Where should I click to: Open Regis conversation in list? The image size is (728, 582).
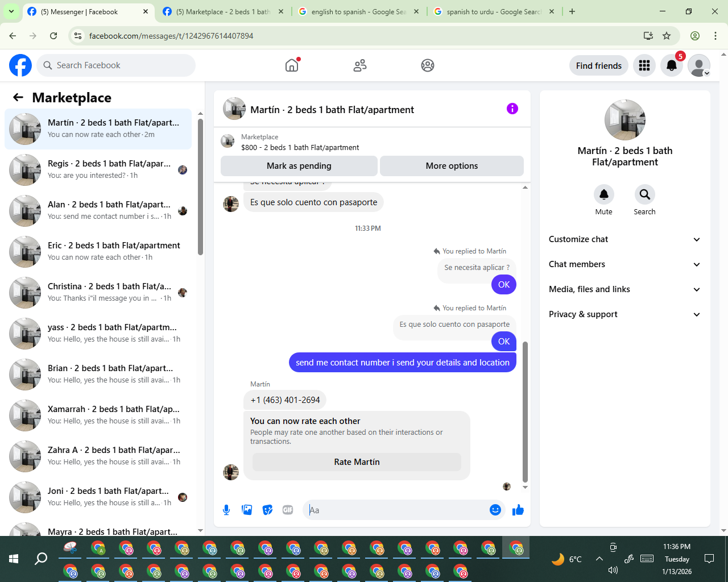click(98, 170)
